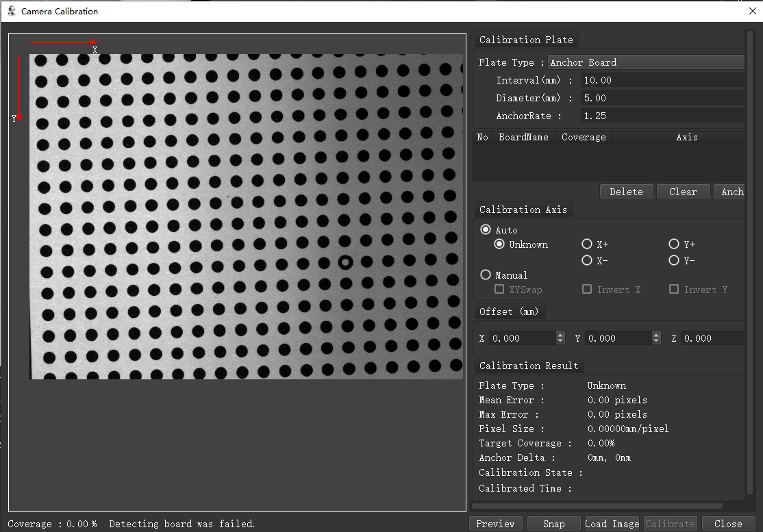The width and height of the screenshot is (763, 532).
Task: Decrease the Y offset with spinner arrow
Action: point(657,341)
